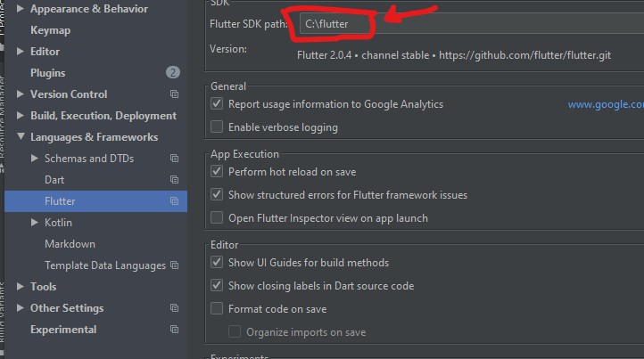The width and height of the screenshot is (644, 359).
Task: Click project-level icon beside Tools
Action: 175,287
